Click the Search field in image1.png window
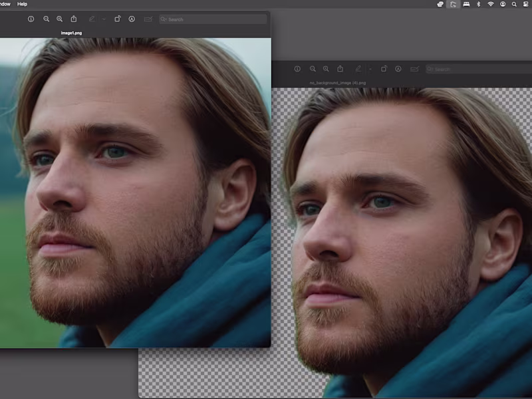 [x=213, y=19]
